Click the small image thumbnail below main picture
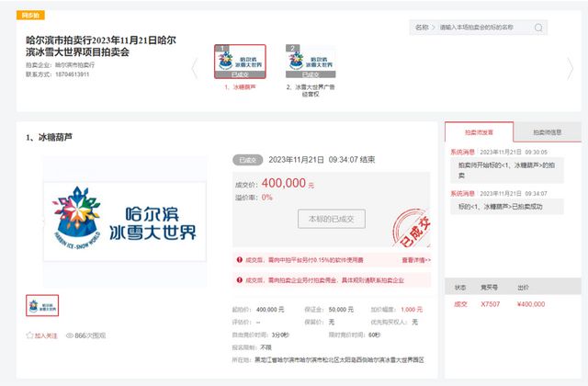This screenshot has height=386, width=588. coord(42,305)
